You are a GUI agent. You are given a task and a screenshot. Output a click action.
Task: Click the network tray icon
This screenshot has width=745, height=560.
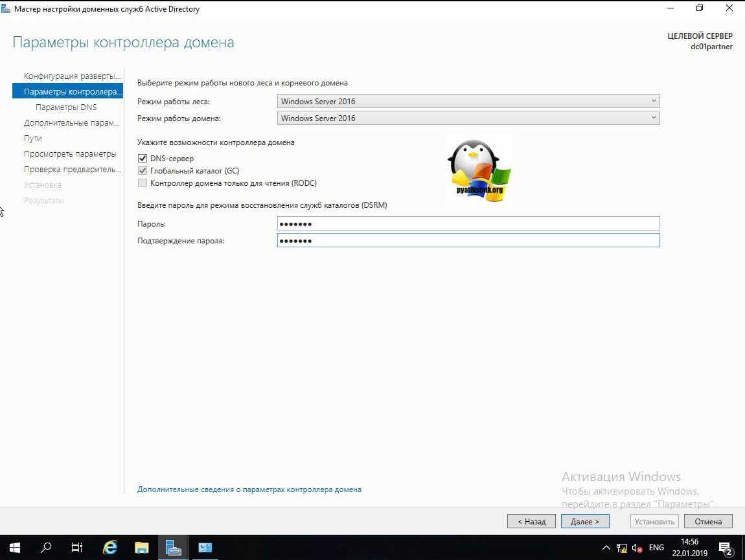622,548
